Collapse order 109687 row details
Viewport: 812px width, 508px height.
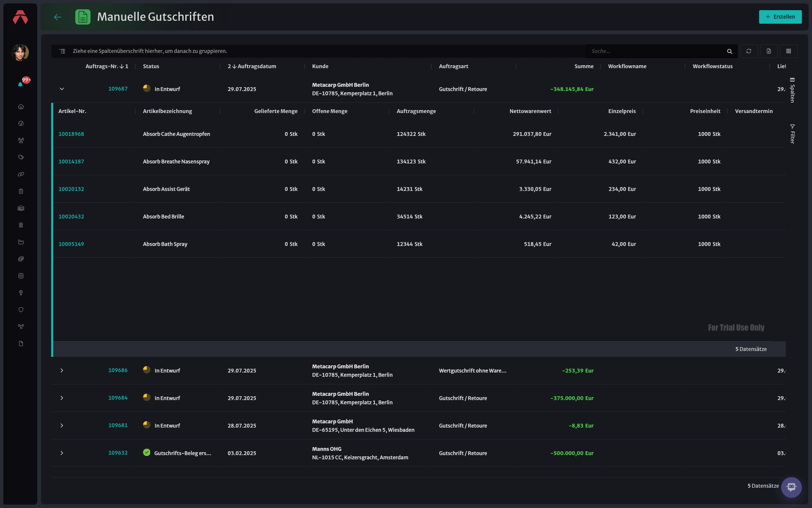[x=62, y=89]
